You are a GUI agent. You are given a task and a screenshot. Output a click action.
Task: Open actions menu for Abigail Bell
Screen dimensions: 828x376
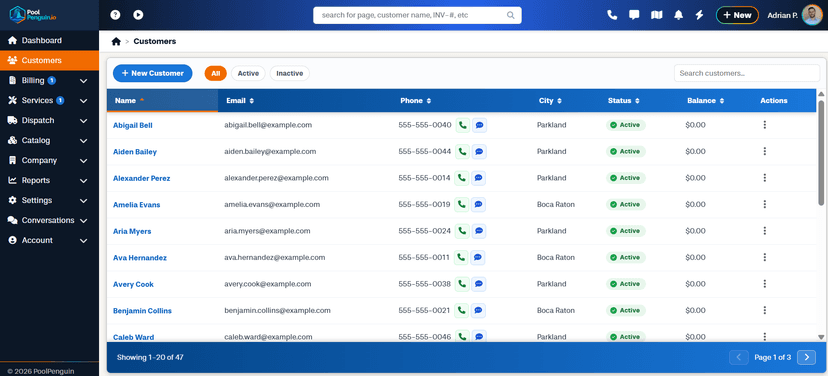pyautogui.click(x=765, y=125)
